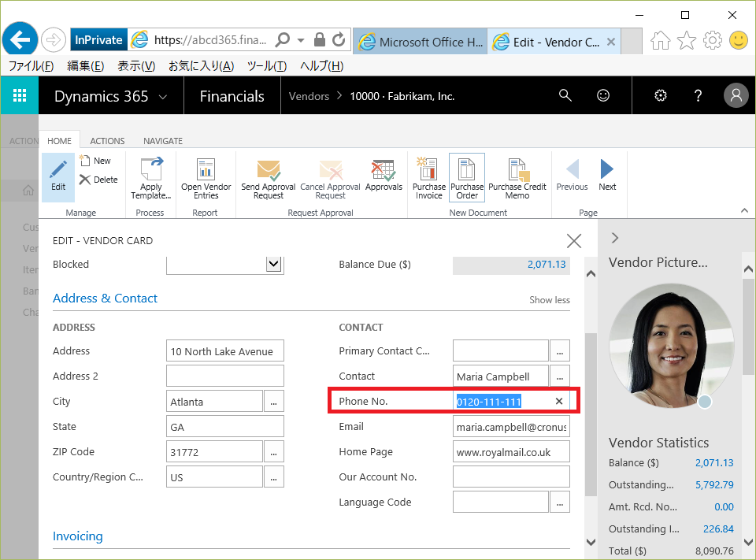Expand the Invoicing section heading

click(x=78, y=536)
